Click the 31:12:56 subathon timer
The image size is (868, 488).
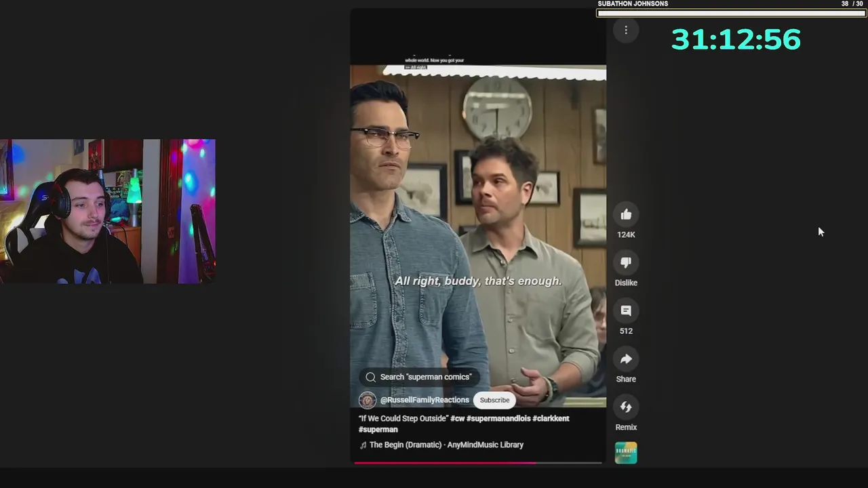(736, 39)
